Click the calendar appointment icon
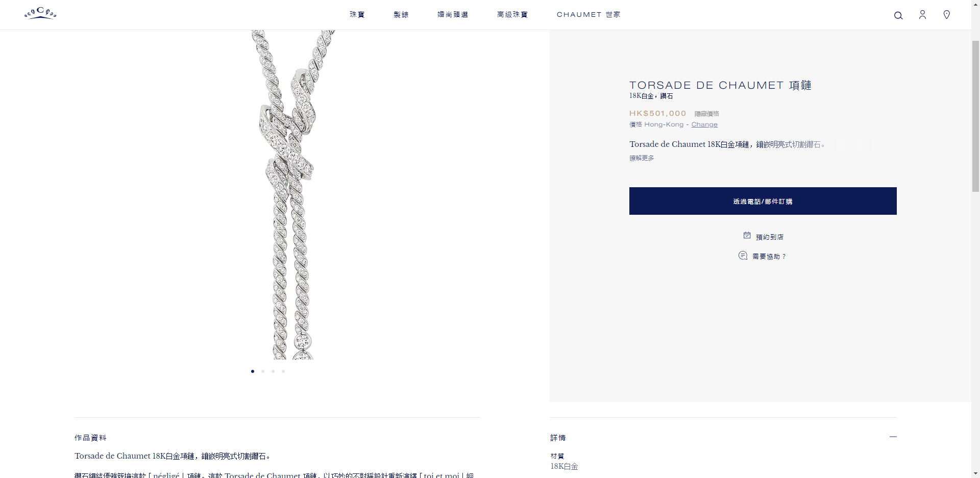 [747, 235]
